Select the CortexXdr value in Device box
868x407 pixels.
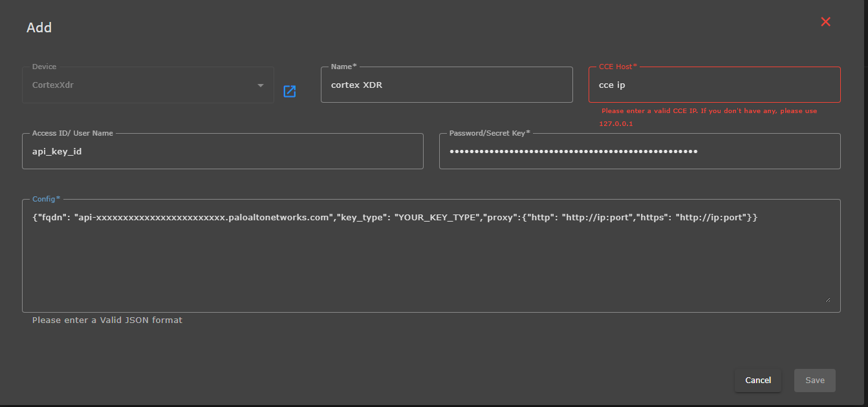tap(53, 85)
